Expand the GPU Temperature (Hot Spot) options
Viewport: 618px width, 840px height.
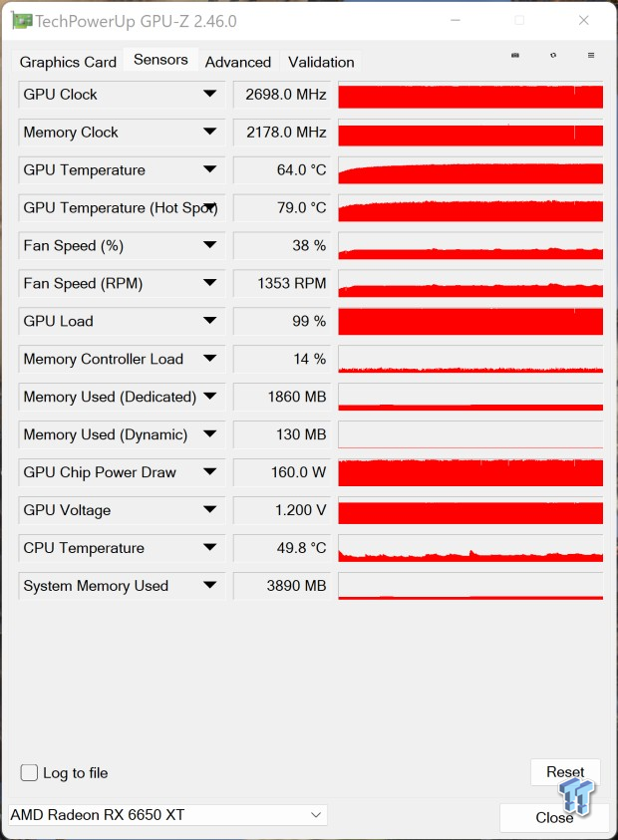[208, 208]
